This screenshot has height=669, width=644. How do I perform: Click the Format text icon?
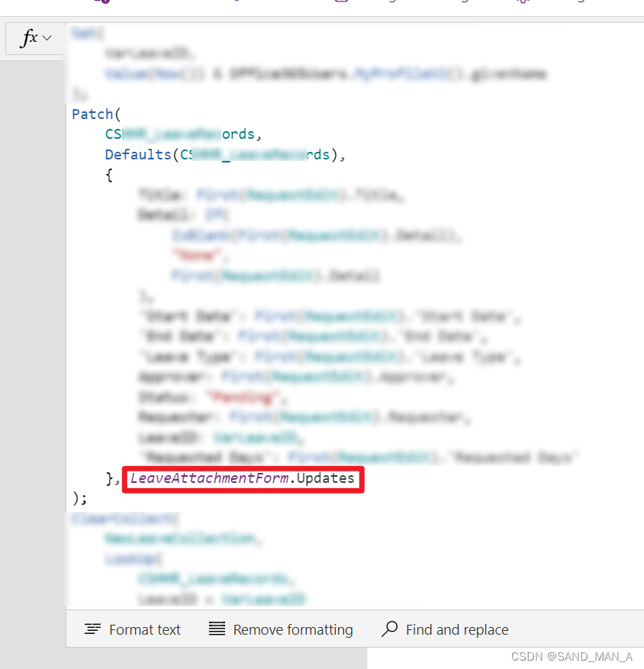click(x=93, y=629)
